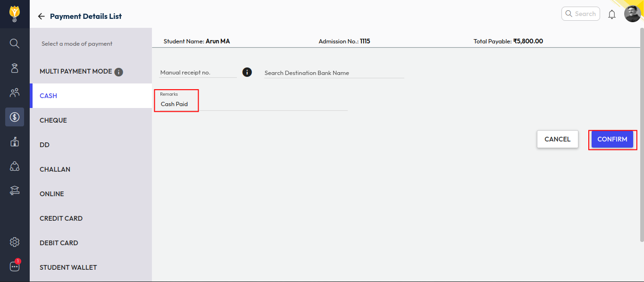Click the CONFIRM button

[612, 139]
